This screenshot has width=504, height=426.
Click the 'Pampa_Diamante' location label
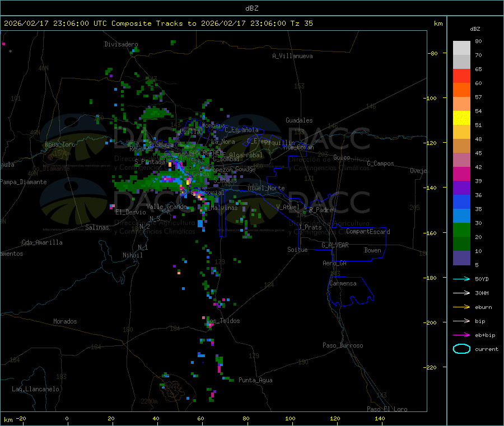tap(23, 182)
